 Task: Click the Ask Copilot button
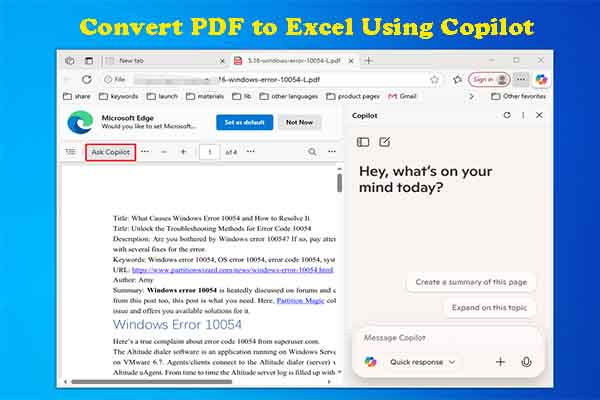pos(111,152)
